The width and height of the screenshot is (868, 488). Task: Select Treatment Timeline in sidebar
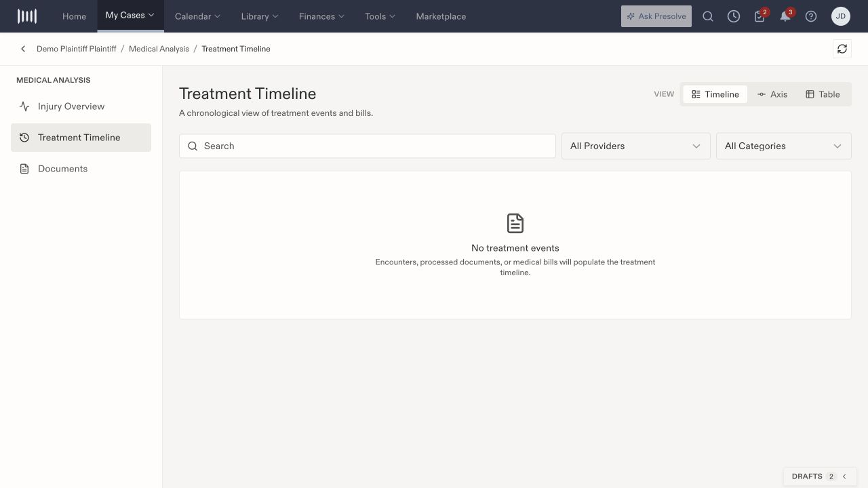point(81,138)
